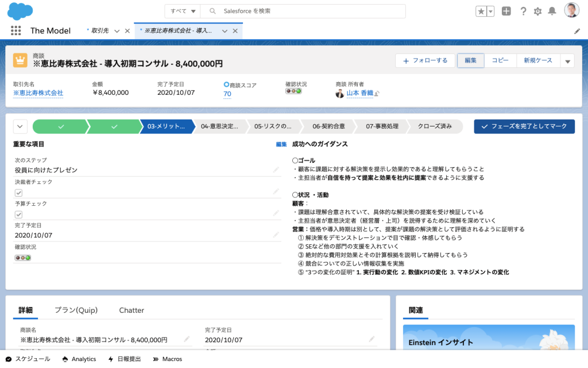Toggle the 決裁者チェック checkbox

(18, 193)
